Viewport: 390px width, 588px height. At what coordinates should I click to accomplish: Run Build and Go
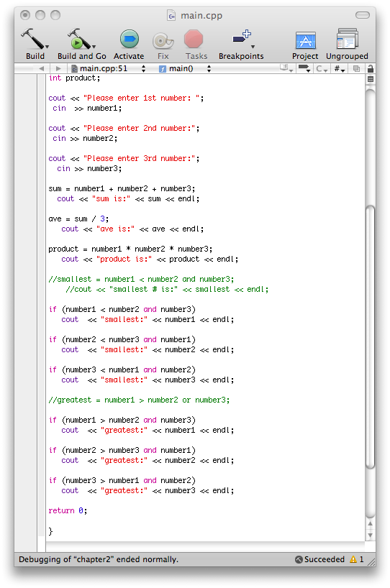pos(79,39)
